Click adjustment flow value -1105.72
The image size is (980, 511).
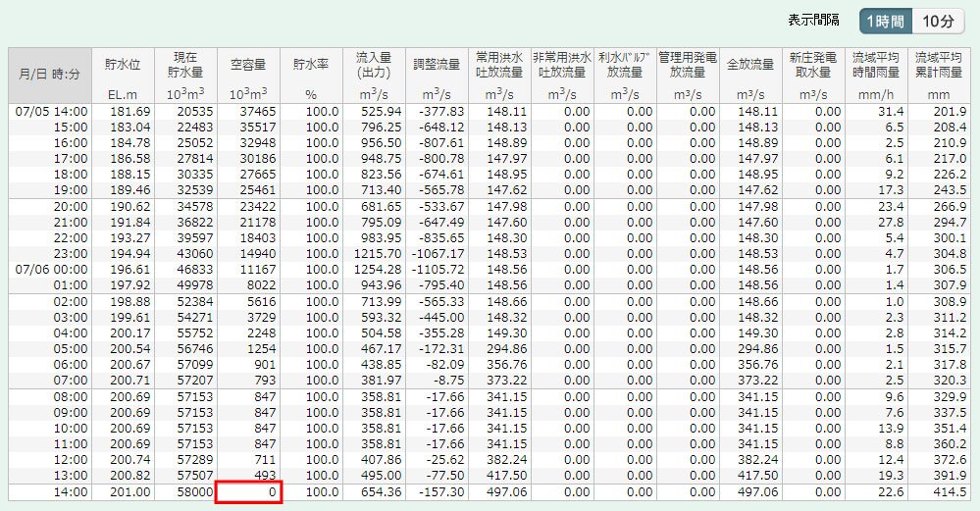click(438, 270)
